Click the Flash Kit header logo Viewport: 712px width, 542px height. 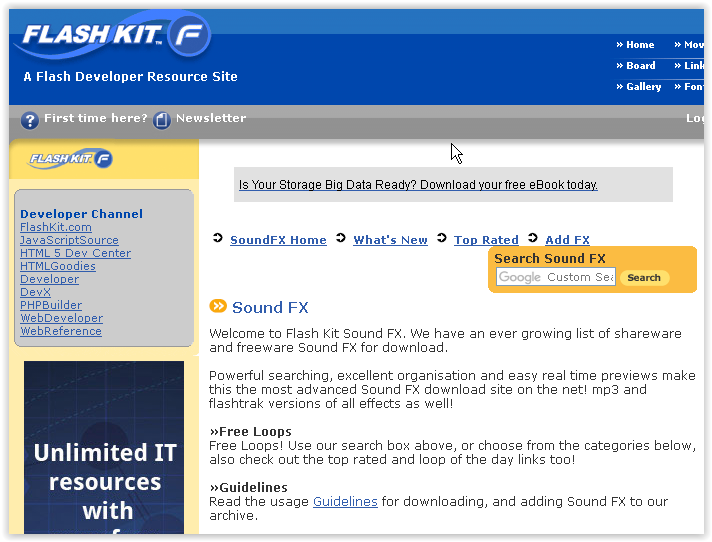click(112, 35)
